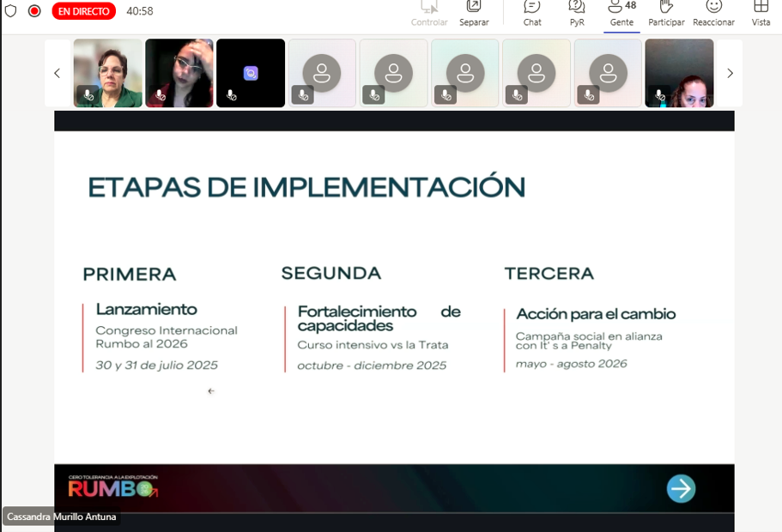Click the blue next arrow on slide
The width and height of the screenshot is (782, 532).
tap(681, 488)
